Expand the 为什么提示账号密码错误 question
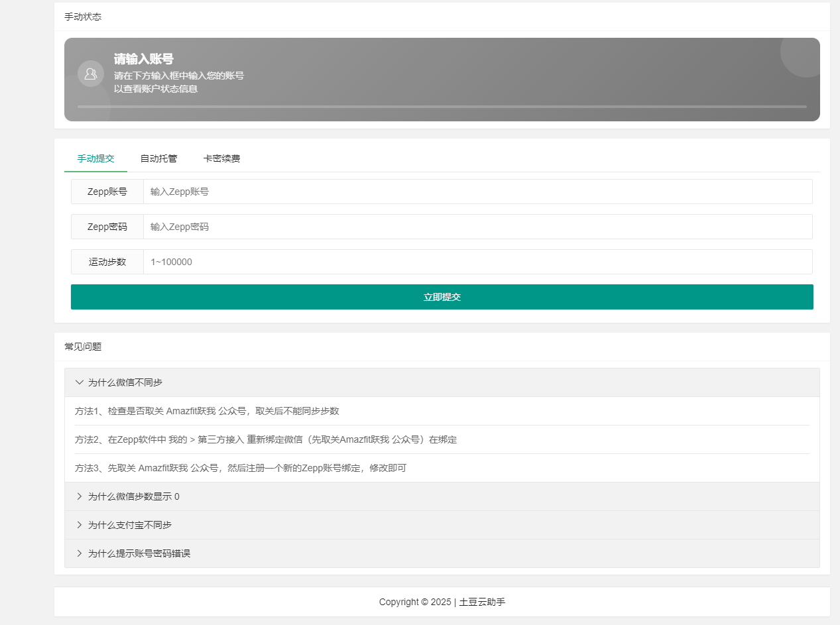This screenshot has height=625, width=840. tap(139, 553)
